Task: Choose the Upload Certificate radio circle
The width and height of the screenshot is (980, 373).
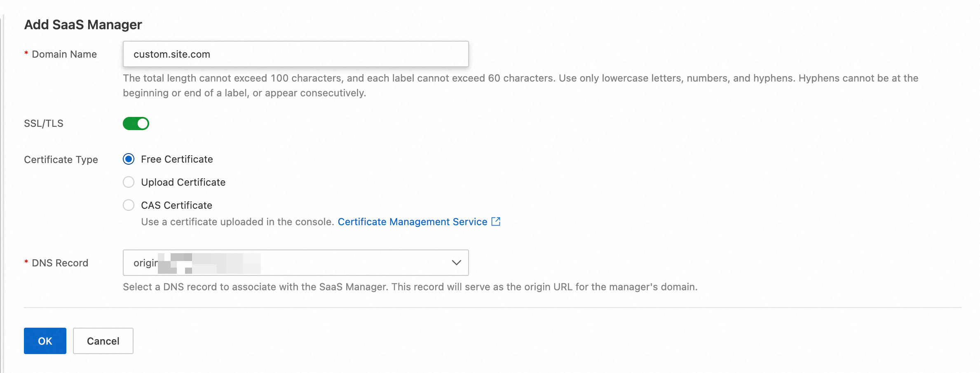Action: pyautogui.click(x=129, y=182)
